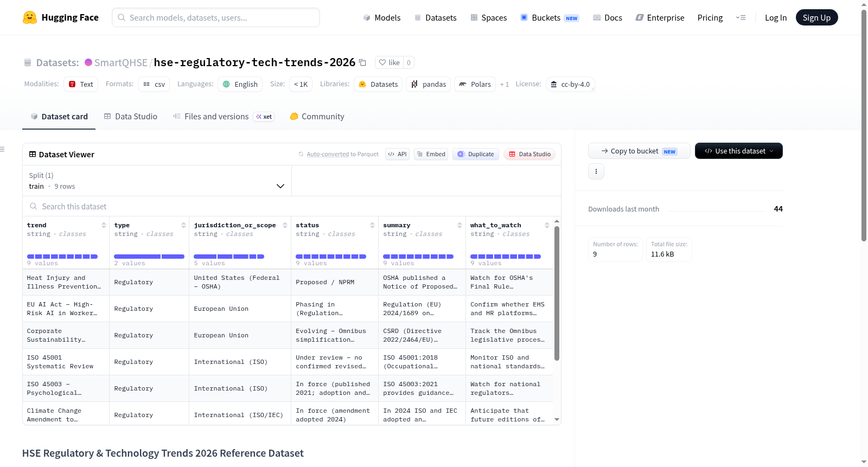Select the Polars library tag

coord(475,84)
